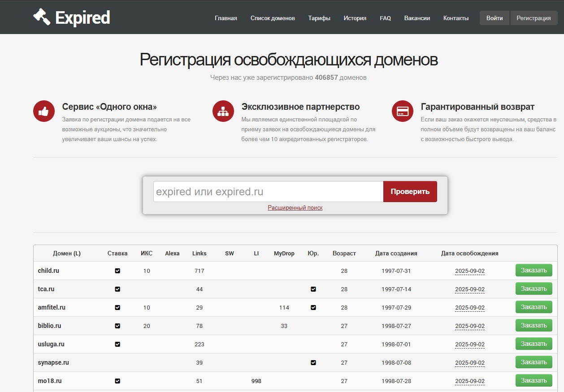564x392 pixels.
Task: Toggle Ставка checkbox in mo18.ru row
Action: coord(117,381)
